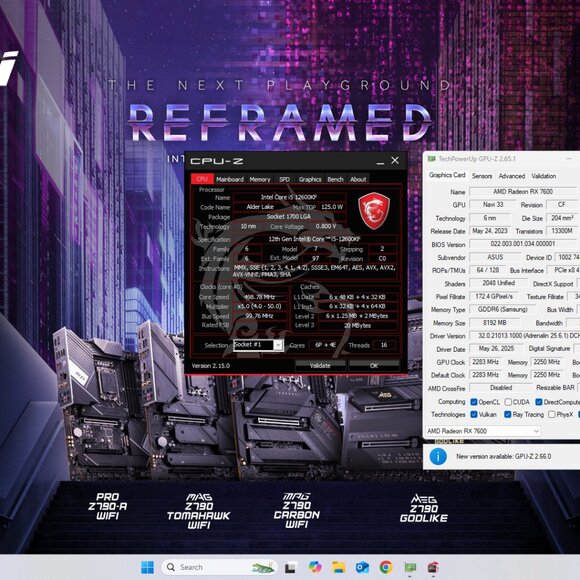Click the OK button in CPU-Z
This screenshot has width=580, height=580.
(374, 365)
